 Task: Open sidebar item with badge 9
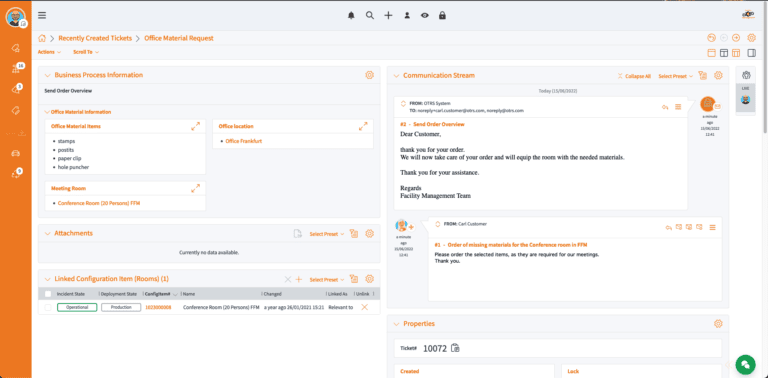point(16,174)
